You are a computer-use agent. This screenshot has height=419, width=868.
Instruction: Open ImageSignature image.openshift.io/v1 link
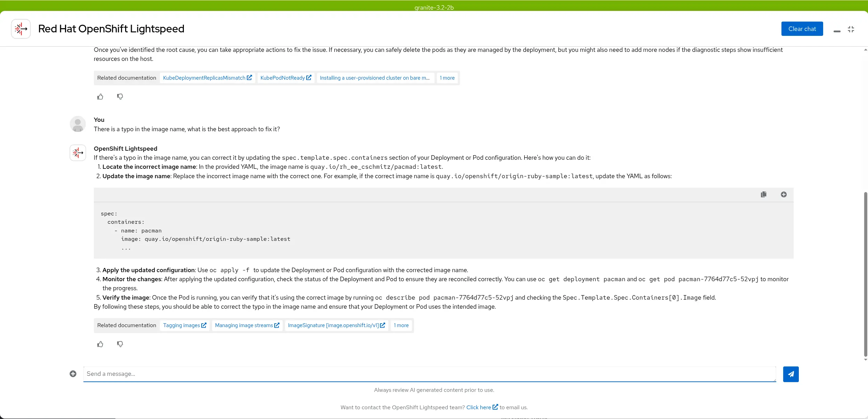[336, 325]
